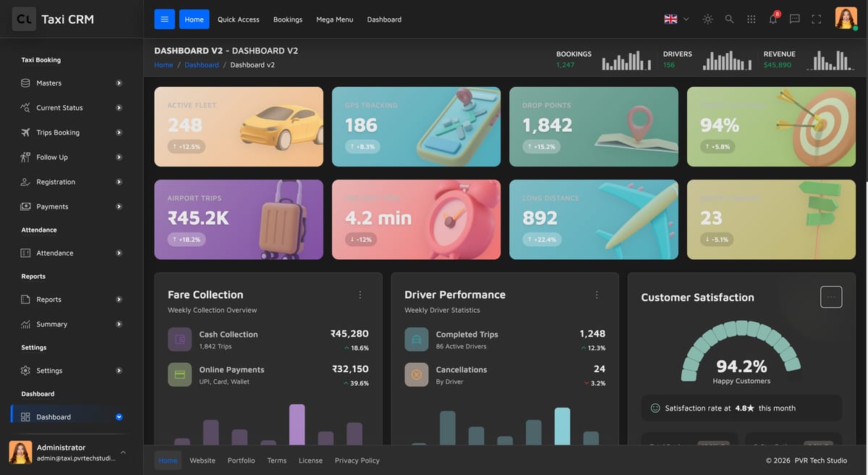The height and width of the screenshot is (475, 868).
Task: Open the footer License link
Action: [x=311, y=461]
